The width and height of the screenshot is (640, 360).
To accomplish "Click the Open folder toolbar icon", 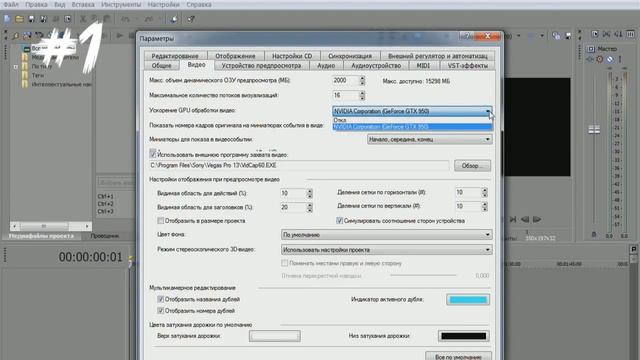I will click(x=19, y=19).
